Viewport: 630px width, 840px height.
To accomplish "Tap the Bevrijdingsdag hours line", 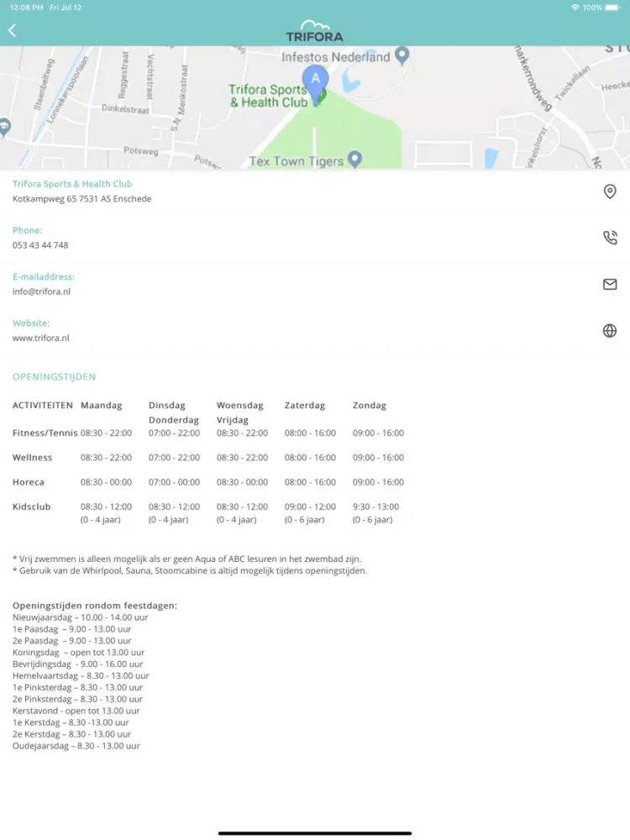I will (77, 664).
